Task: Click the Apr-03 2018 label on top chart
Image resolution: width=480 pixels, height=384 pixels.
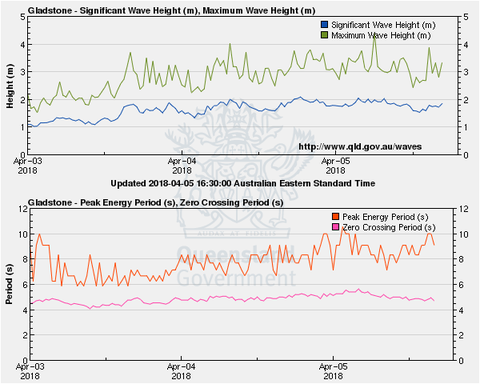Action: (28, 166)
